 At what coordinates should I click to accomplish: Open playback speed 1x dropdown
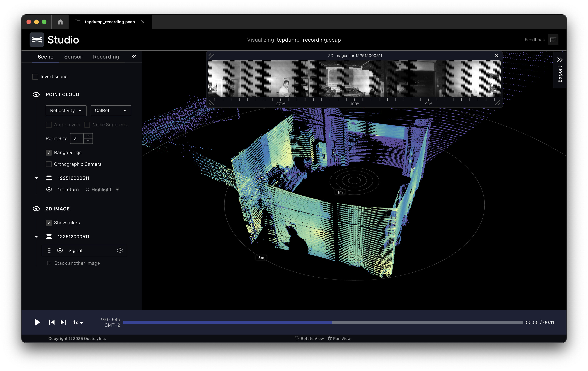(78, 322)
